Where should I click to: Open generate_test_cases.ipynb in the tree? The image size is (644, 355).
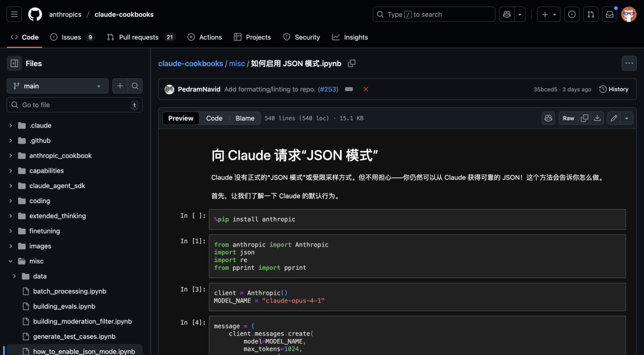[x=74, y=337]
